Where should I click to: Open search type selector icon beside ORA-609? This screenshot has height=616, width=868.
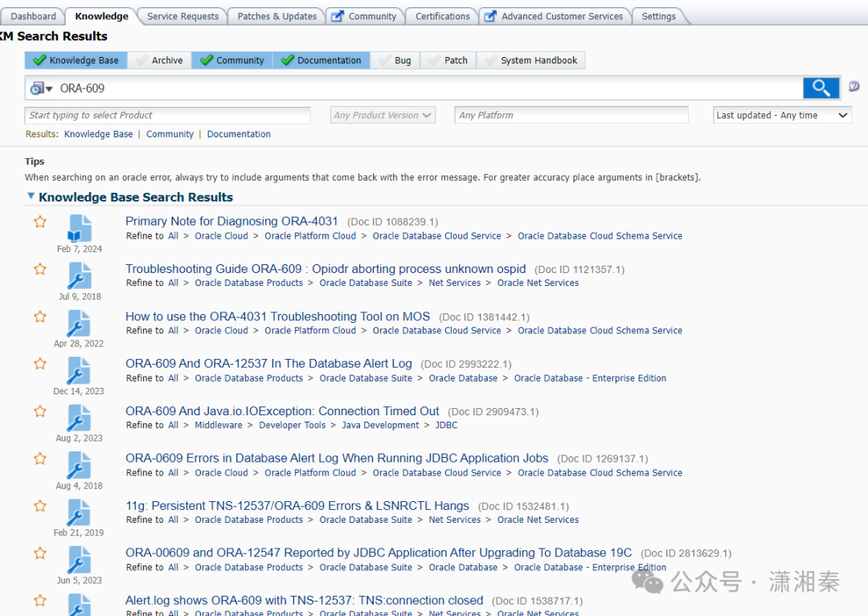click(41, 88)
